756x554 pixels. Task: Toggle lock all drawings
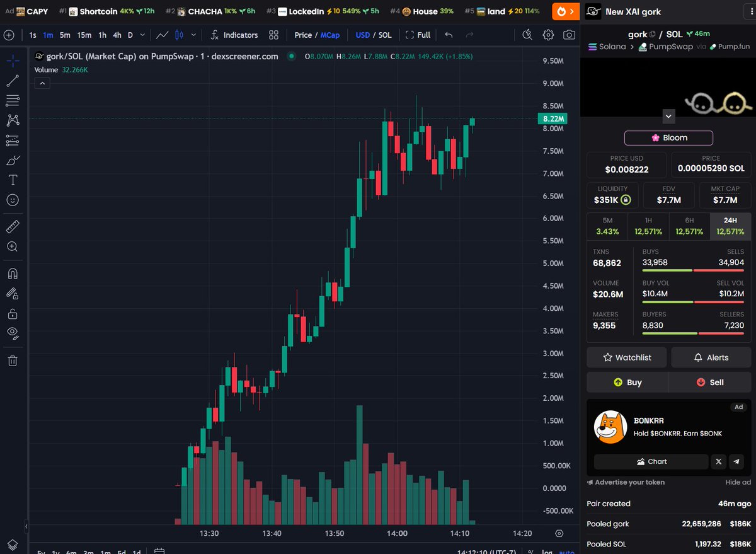click(x=13, y=313)
